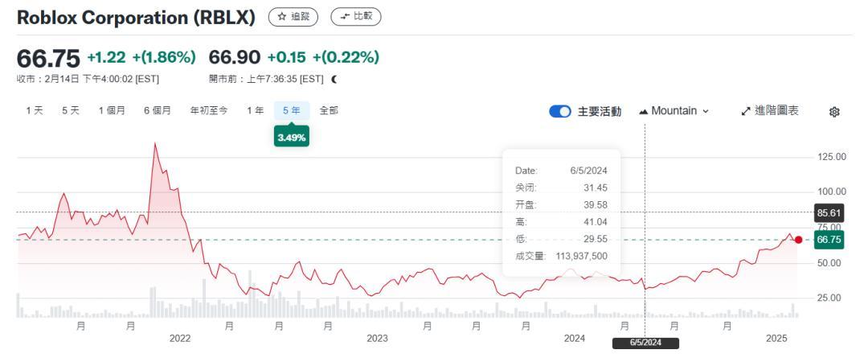Click the 2025 year axis label
The width and height of the screenshot is (868, 358).
click(x=776, y=338)
